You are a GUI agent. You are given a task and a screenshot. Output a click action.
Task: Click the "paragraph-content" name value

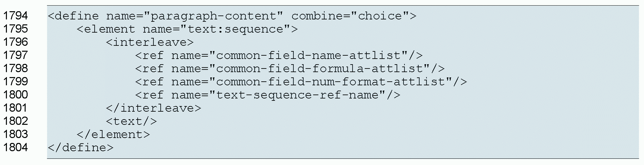(x=213, y=16)
